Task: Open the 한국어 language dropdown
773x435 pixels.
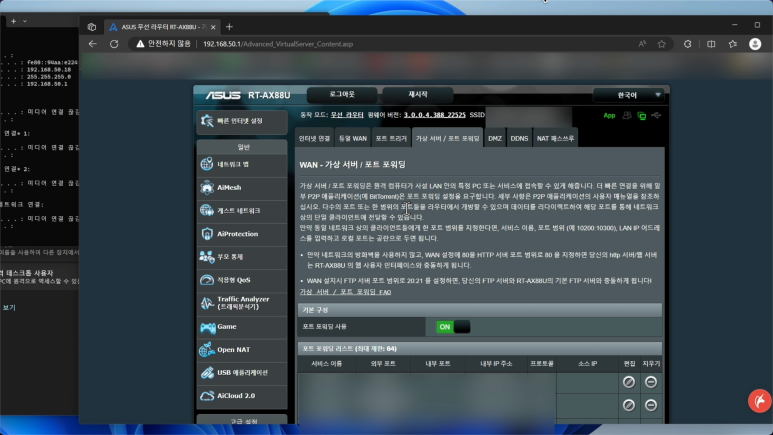Action: pyautogui.click(x=628, y=95)
